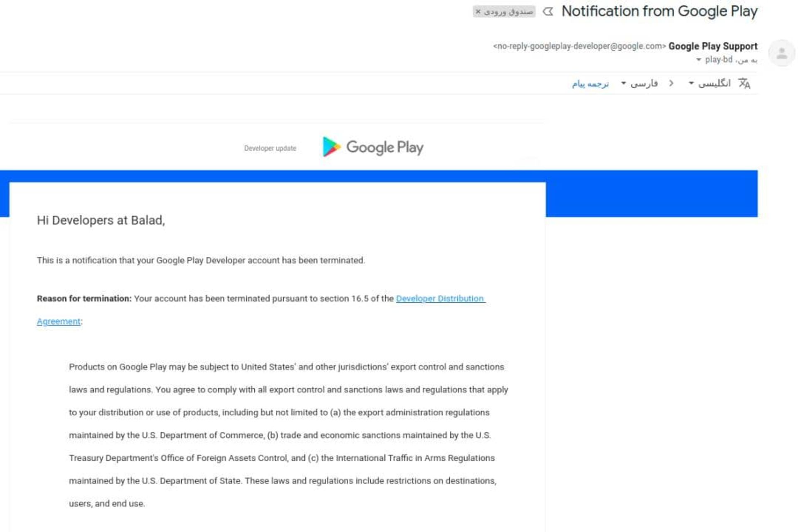Click the arrow between language selectors
The image size is (798, 532).
click(x=671, y=84)
